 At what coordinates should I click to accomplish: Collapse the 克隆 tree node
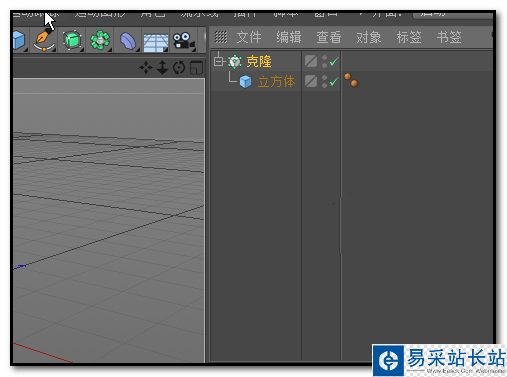coord(218,61)
